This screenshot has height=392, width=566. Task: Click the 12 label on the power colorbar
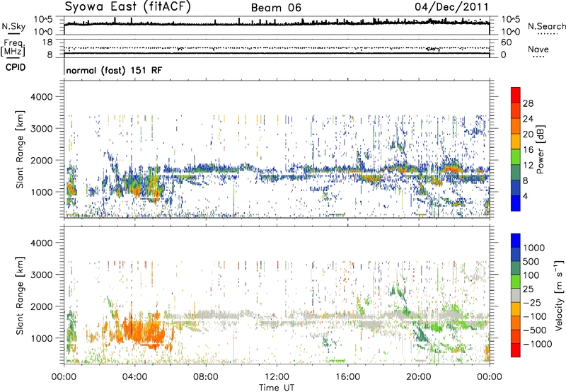click(528, 166)
